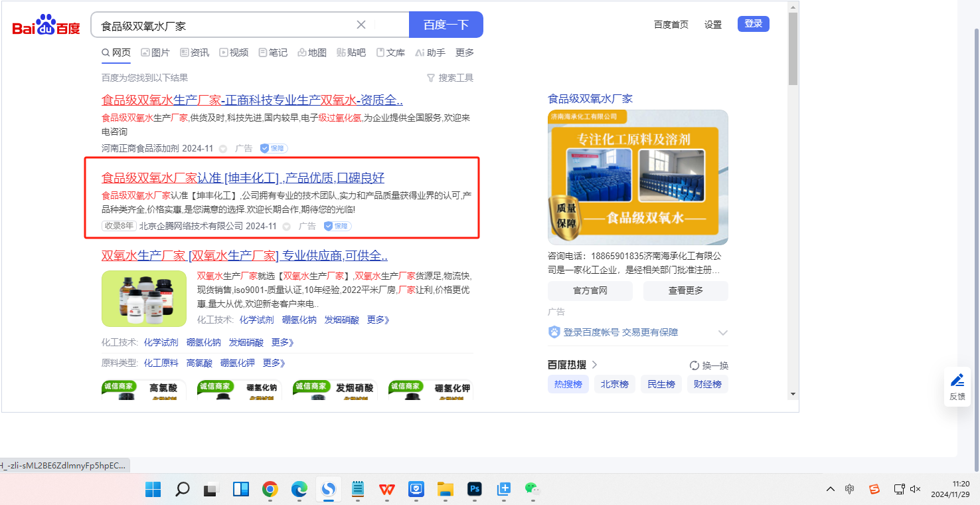Open the 文库 tab
Viewport: 980px width, 505px height.
(390, 52)
